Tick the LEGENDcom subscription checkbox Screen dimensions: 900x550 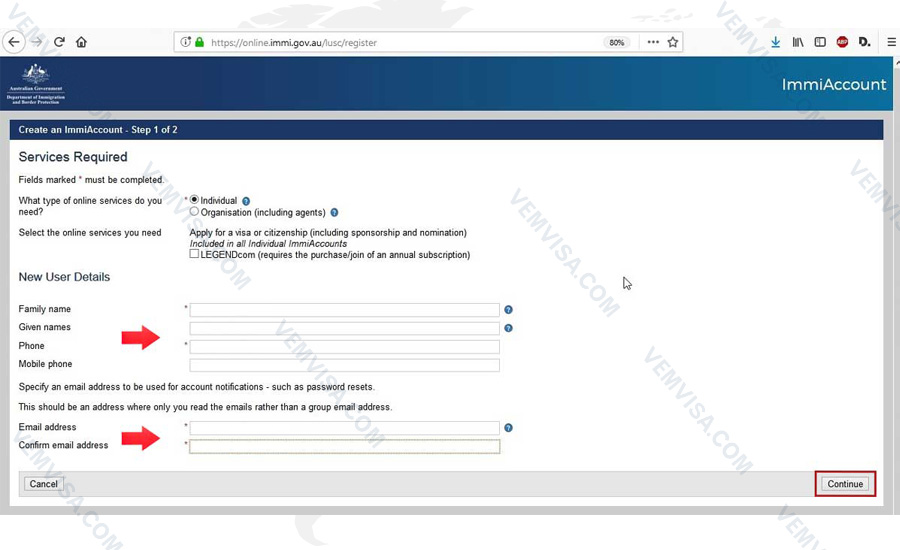(x=194, y=254)
